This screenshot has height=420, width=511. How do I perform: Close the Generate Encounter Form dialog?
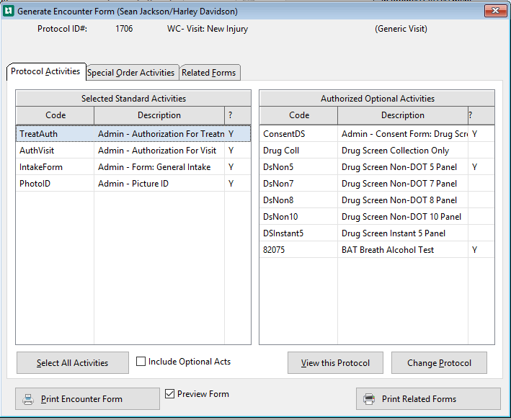point(495,11)
